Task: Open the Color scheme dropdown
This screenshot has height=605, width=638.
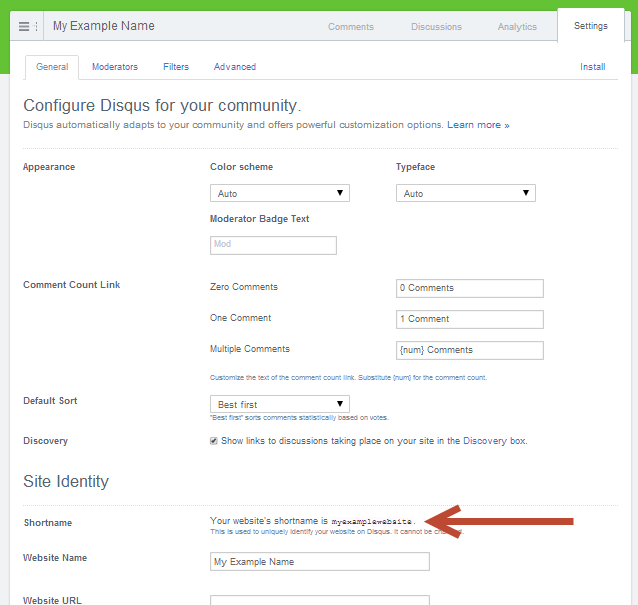Action: 279,193
